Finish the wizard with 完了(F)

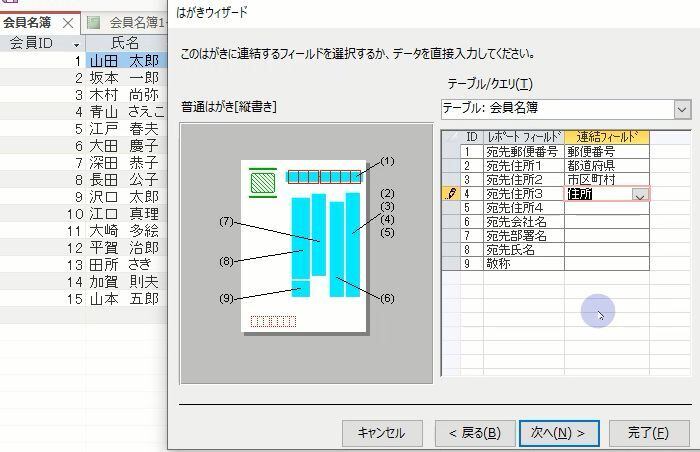(x=649, y=433)
